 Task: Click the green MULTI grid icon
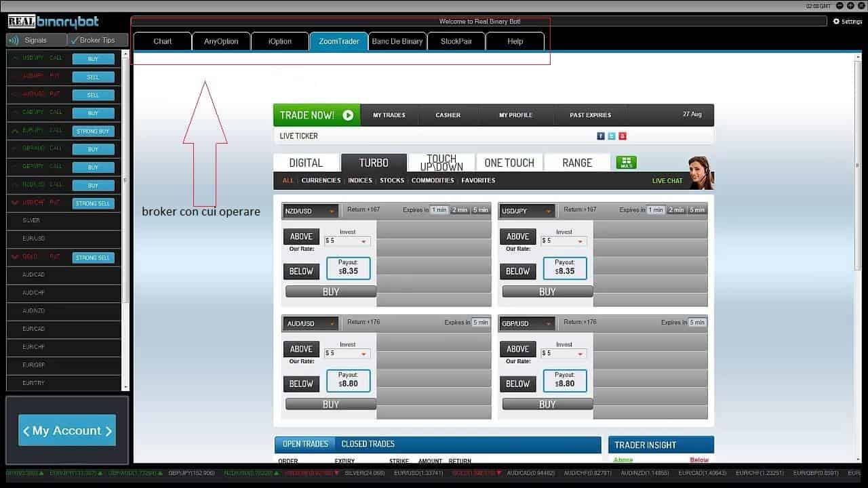point(626,163)
